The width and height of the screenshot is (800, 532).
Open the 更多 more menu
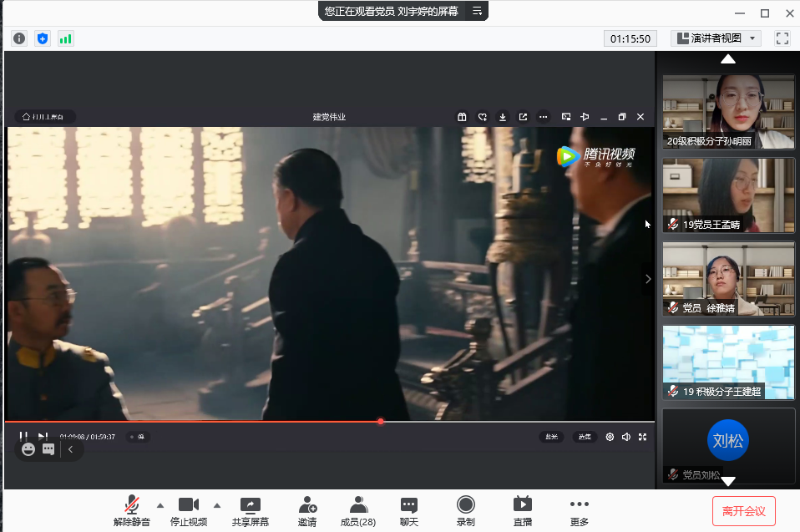[579, 504]
